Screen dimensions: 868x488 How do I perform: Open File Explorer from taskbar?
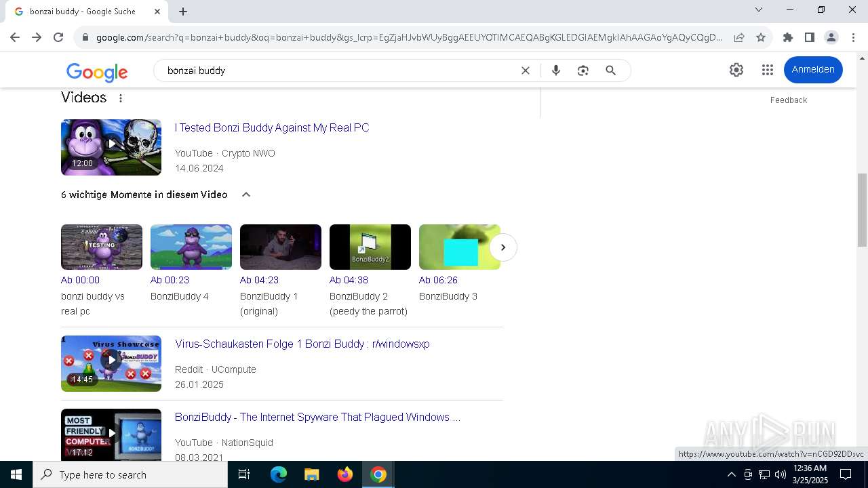point(312,474)
